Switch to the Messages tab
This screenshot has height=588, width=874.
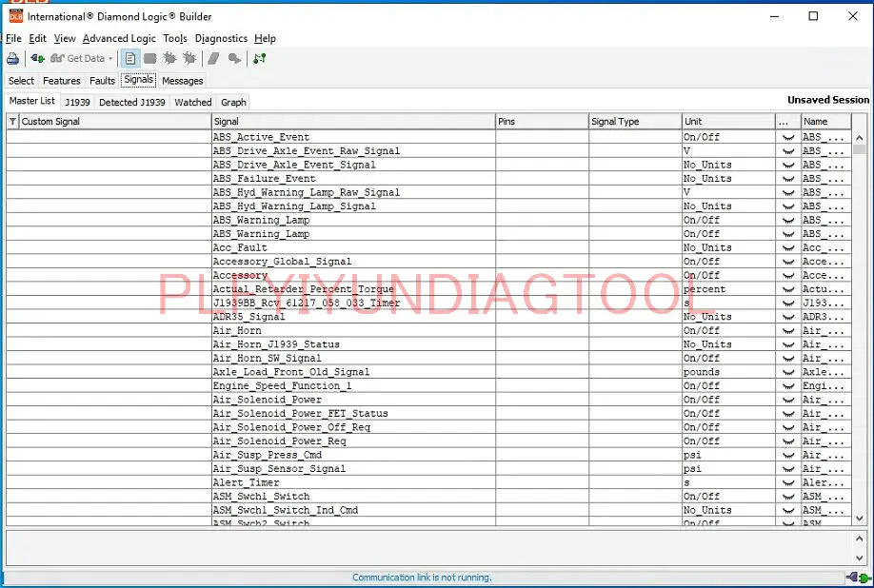pos(182,81)
